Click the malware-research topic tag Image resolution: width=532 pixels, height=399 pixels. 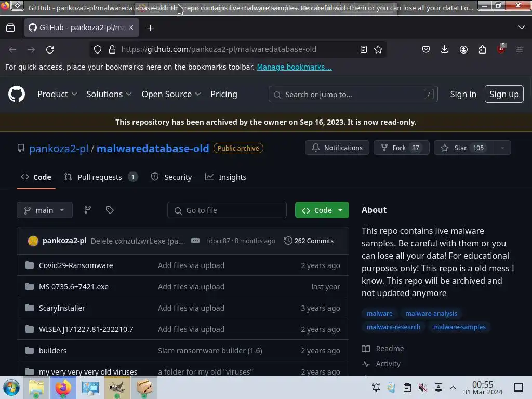tap(393, 327)
